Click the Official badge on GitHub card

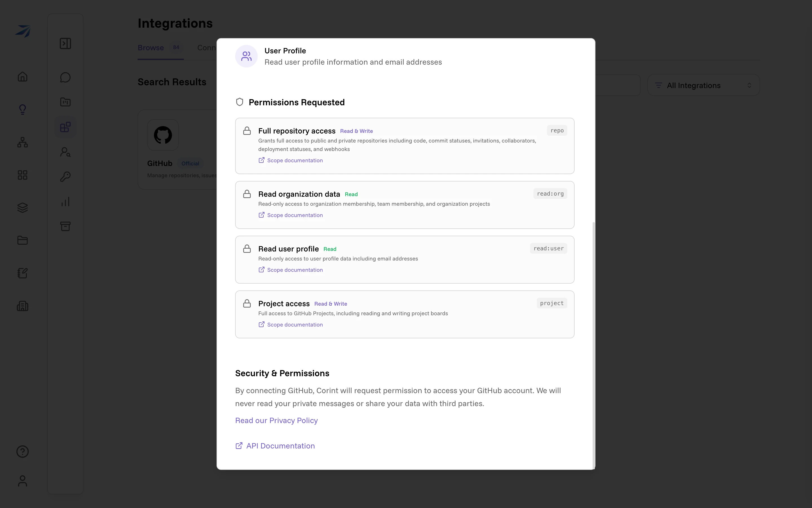190,163
